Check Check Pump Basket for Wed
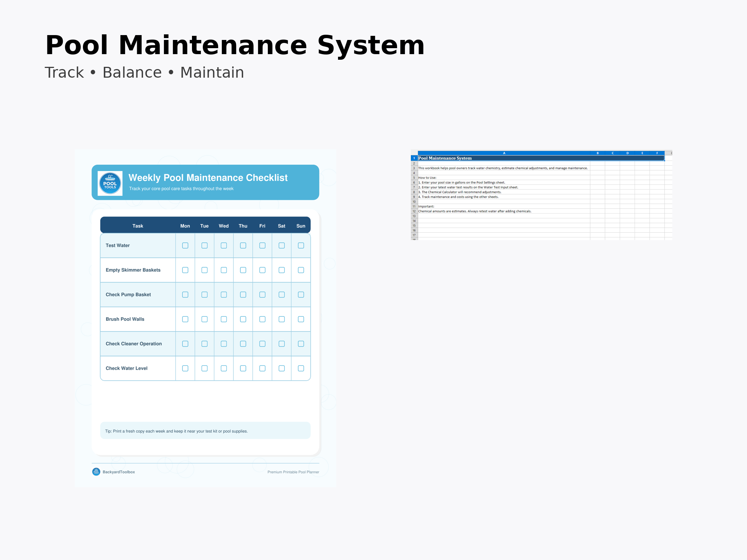This screenshot has width=747, height=560. click(224, 295)
